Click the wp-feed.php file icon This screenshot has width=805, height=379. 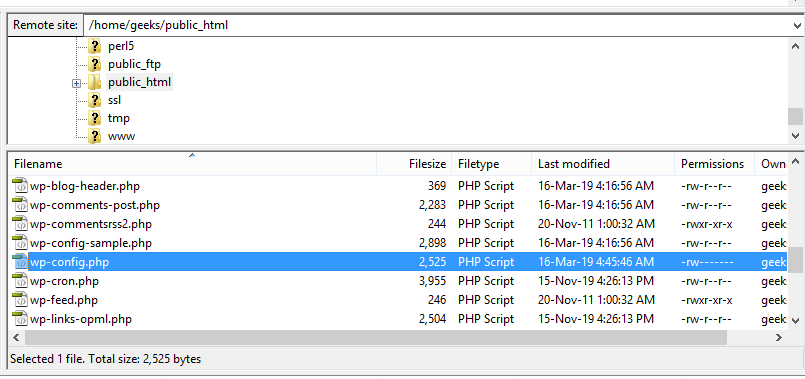point(20,300)
